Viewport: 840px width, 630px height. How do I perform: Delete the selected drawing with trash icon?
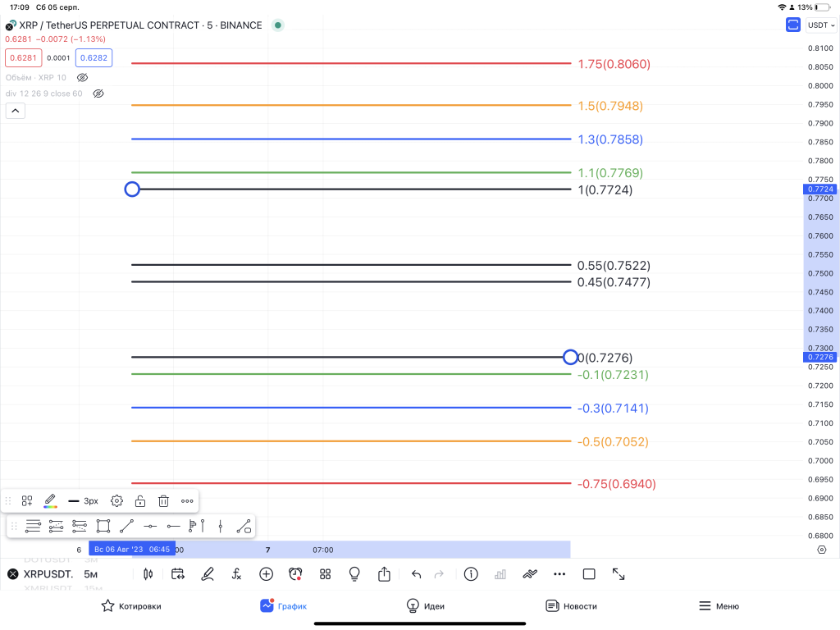point(163,501)
